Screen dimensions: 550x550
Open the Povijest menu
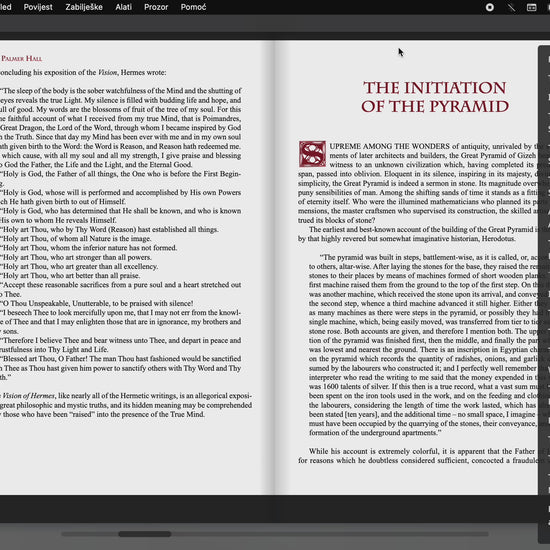click(x=38, y=7)
